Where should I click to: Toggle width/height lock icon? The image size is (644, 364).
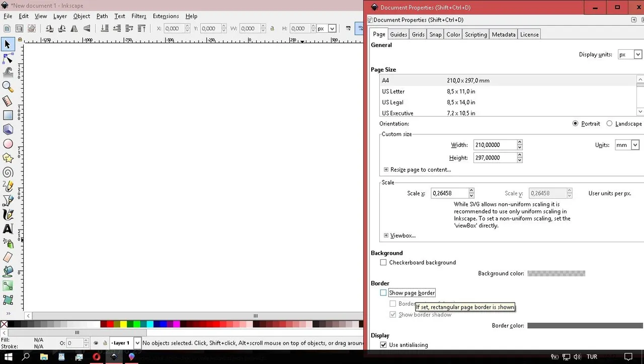(272, 29)
